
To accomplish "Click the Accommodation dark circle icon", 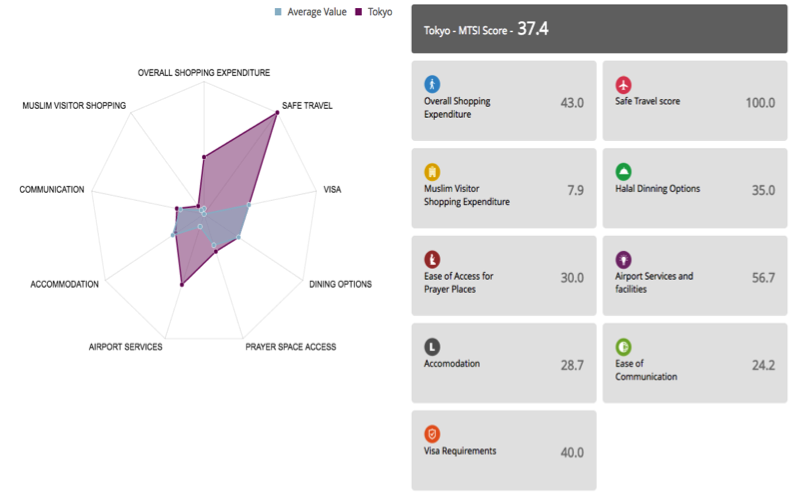I will tap(432, 346).
